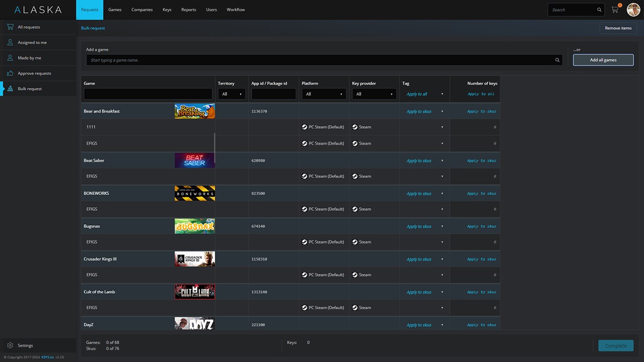Click the Complete button
Viewport: 644px width, 362px height.
[x=616, y=345]
